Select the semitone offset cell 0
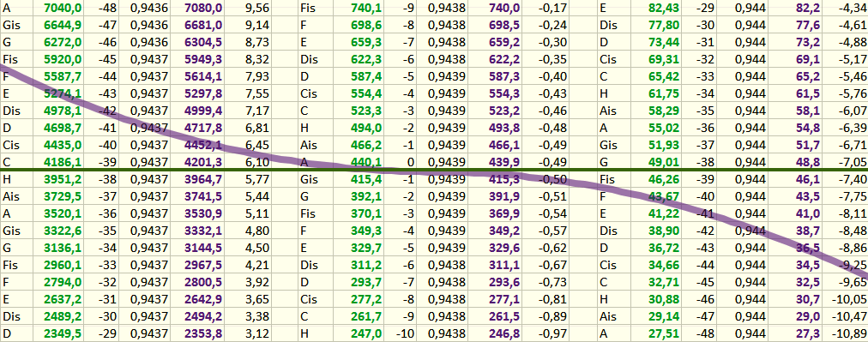This screenshot has height=342, width=868. (410, 161)
